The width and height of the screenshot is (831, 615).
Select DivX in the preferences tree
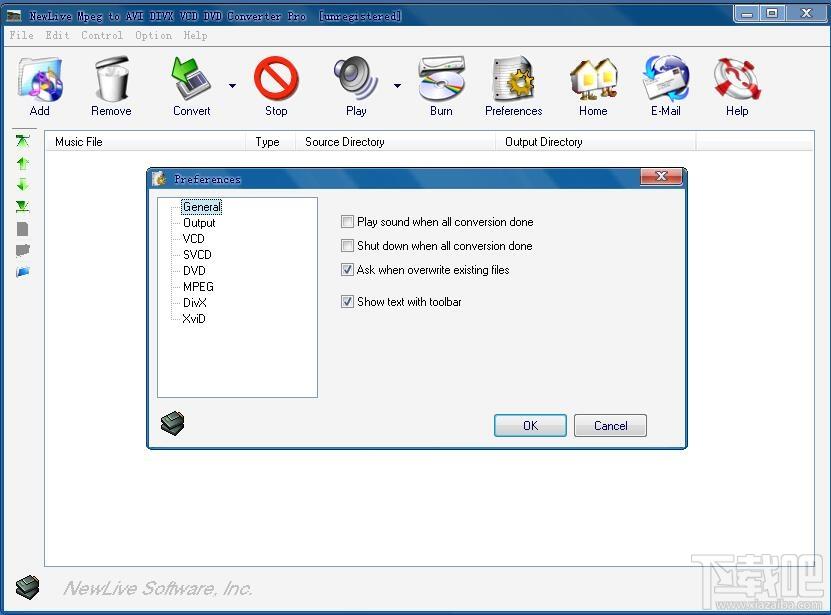pos(195,303)
